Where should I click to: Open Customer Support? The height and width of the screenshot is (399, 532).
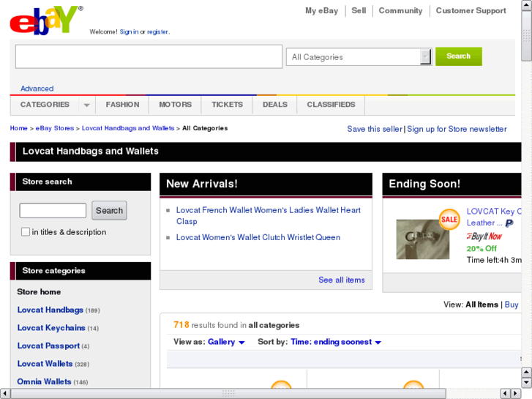tap(471, 11)
